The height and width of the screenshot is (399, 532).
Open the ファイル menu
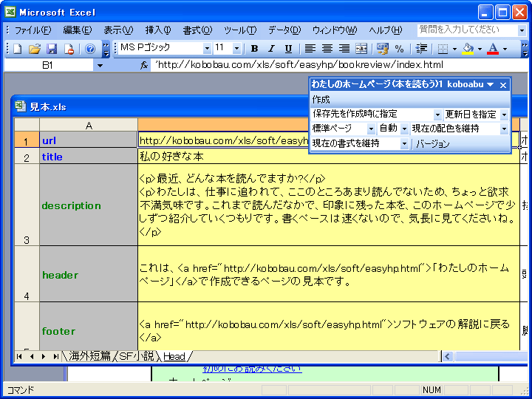33,30
